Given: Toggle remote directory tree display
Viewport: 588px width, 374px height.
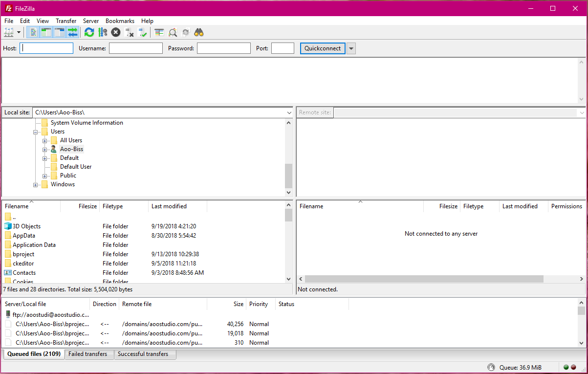Looking at the screenshot, I should tap(60, 32).
